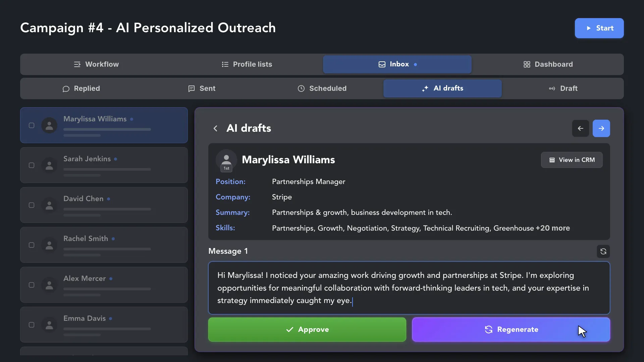Image resolution: width=644 pixels, height=362 pixels.
Task: Regenerate the AI draft message
Action: 511,329
